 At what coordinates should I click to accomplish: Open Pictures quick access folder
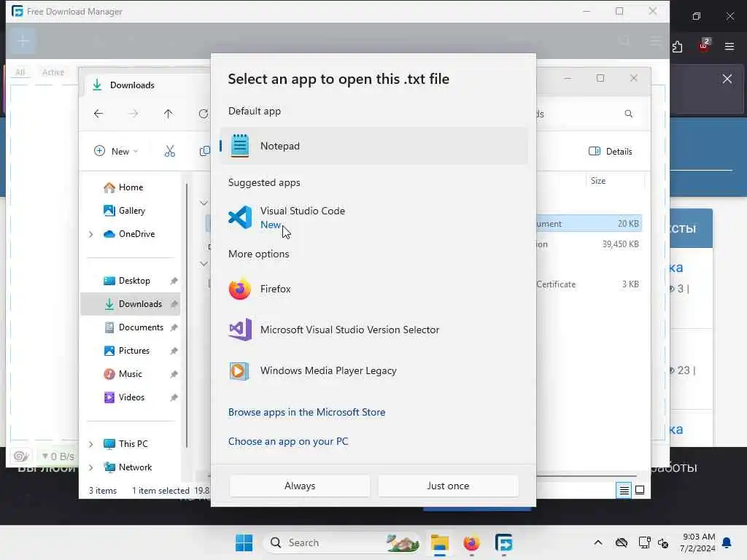[x=134, y=351]
